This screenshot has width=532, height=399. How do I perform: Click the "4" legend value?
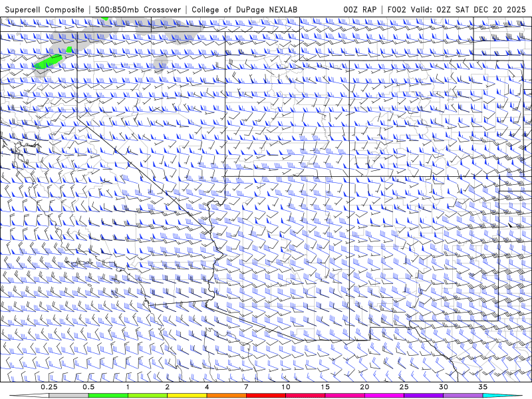[207, 387]
